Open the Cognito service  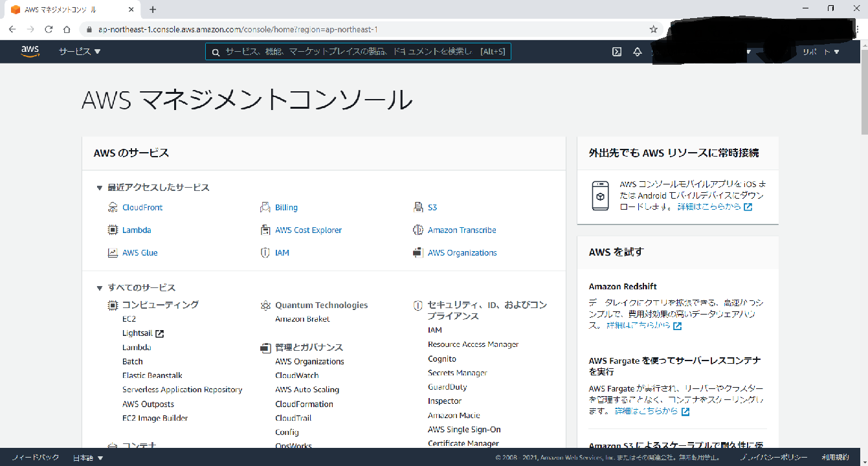point(442,359)
